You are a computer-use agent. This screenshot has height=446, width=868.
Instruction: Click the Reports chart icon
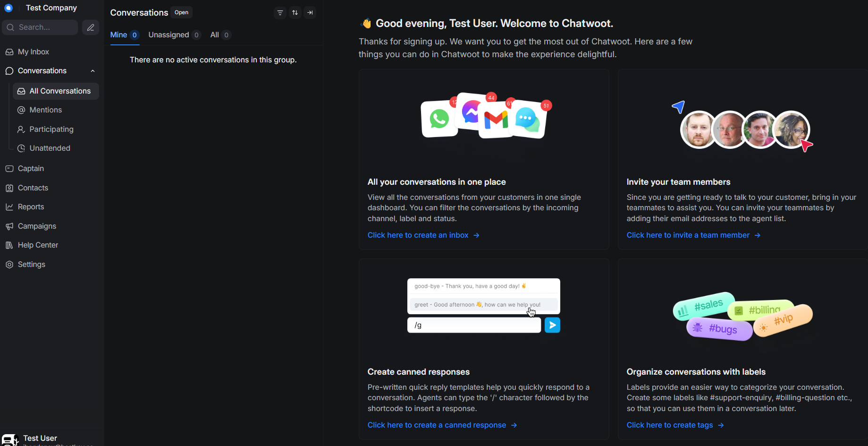9,207
